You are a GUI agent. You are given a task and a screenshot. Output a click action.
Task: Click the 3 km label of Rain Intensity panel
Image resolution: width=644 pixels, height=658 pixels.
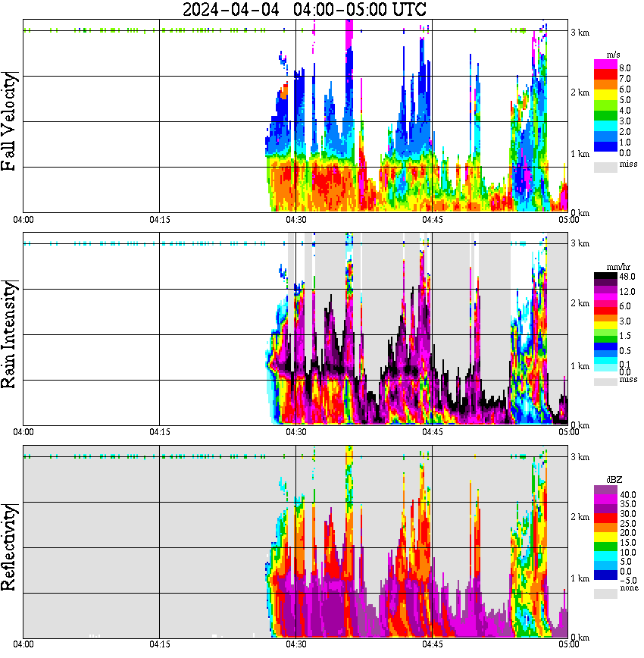[580, 243]
